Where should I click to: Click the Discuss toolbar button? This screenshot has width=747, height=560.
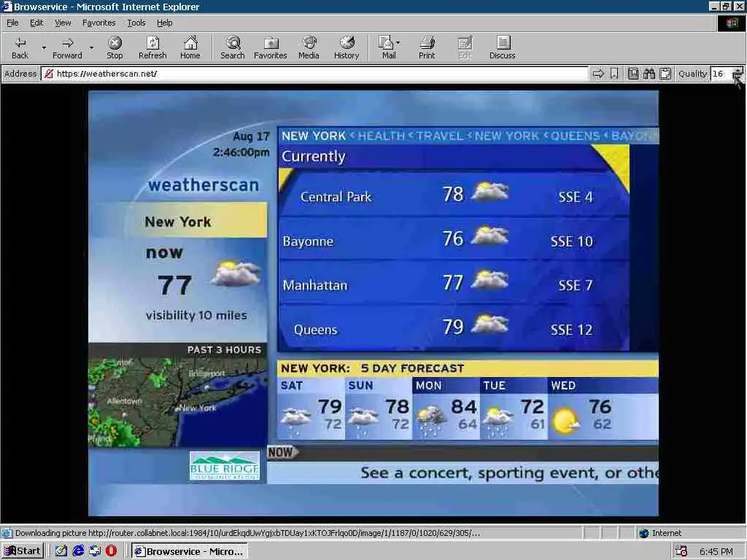pos(502,47)
